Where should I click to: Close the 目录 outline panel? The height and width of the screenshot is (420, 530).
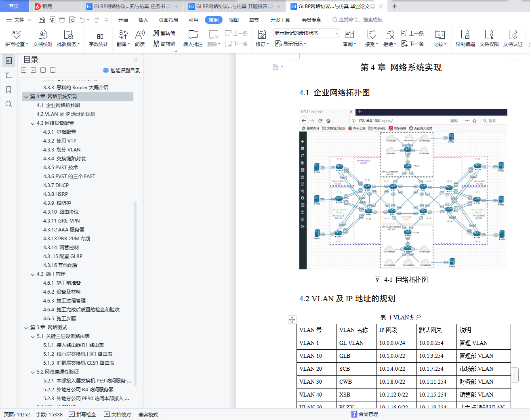click(136, 59)
